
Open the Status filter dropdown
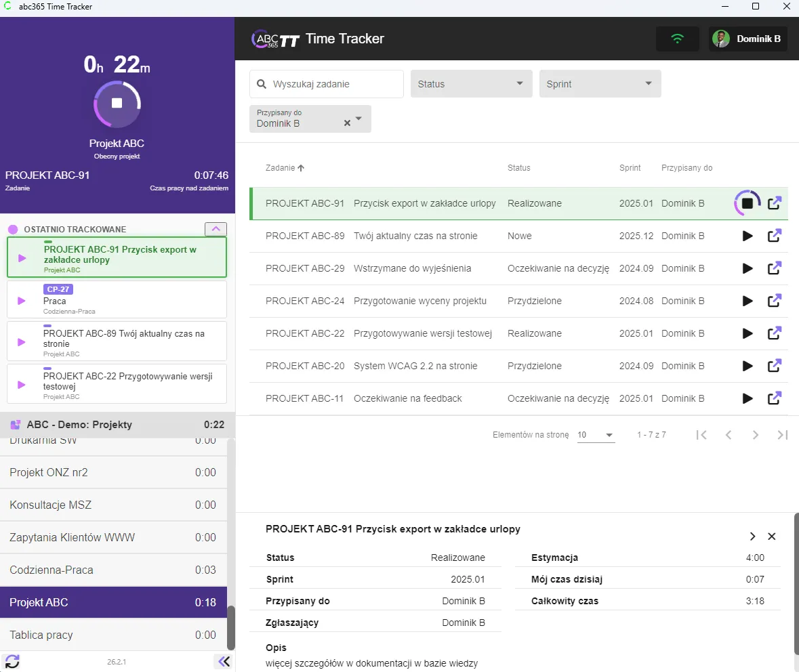[471, 83]
